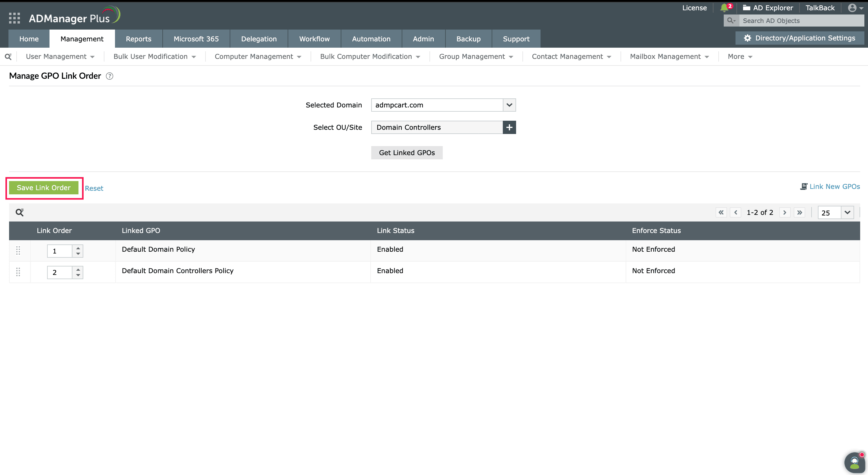The image size is (868, 475).
Task: Expand the Group Management menu
Action: point(475,57)
